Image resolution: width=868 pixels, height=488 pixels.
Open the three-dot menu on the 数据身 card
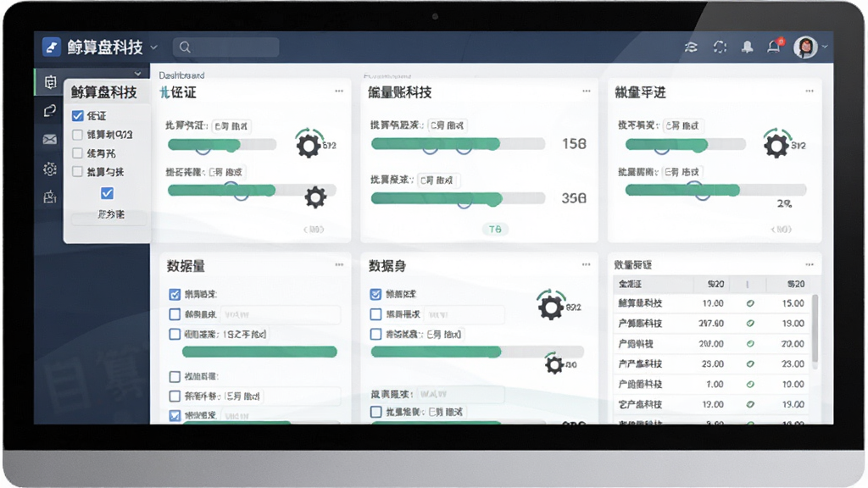[587, 265]
